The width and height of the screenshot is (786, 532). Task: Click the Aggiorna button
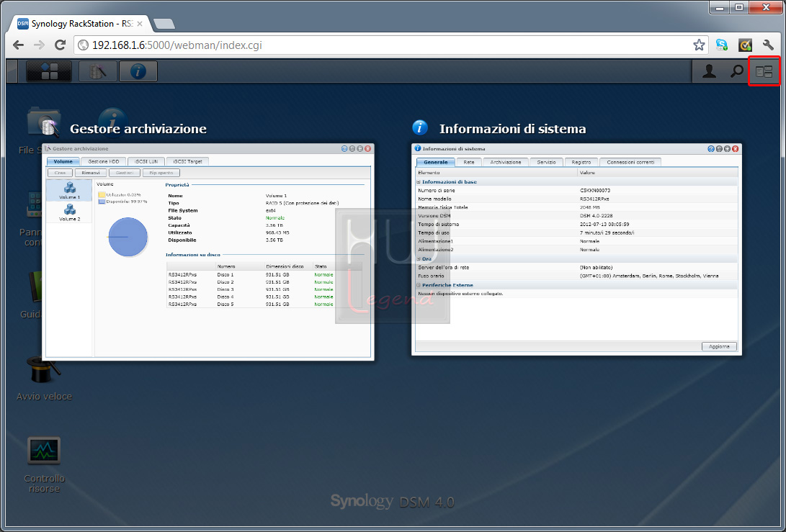pos(719,346)
